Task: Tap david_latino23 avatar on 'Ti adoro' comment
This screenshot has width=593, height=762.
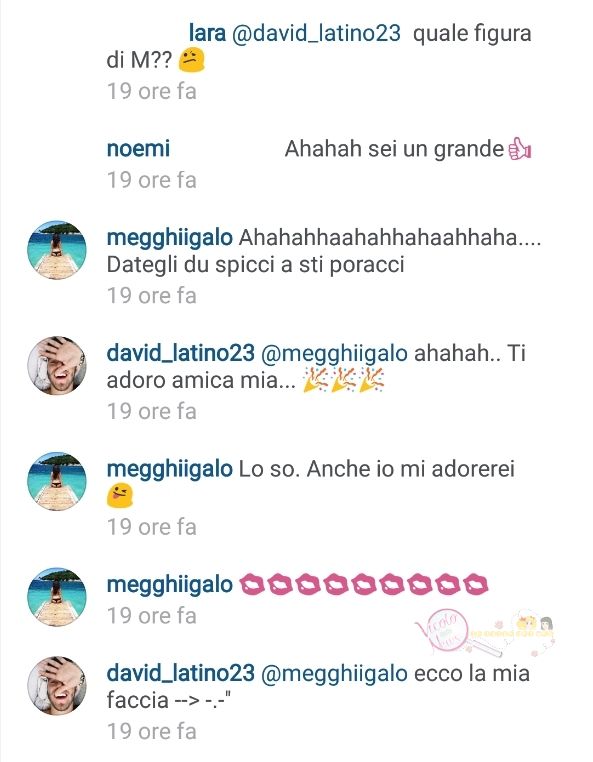Action: [x=57, y=365]
